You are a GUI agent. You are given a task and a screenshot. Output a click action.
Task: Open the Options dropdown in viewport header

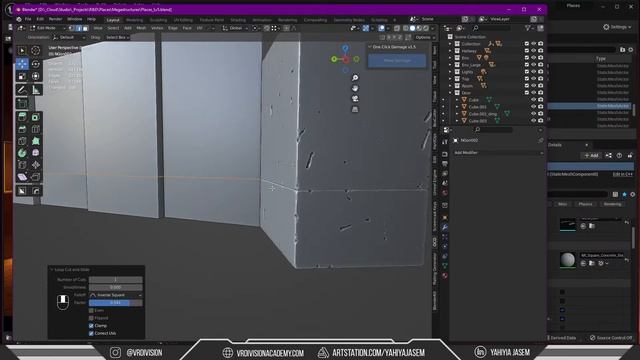click(x=425, y=37)
